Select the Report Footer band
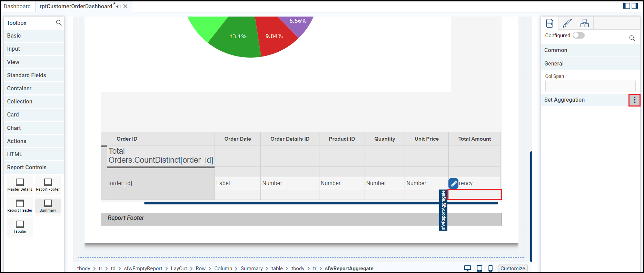The height and width of the screenshot is (273, 644). (301, 220)
